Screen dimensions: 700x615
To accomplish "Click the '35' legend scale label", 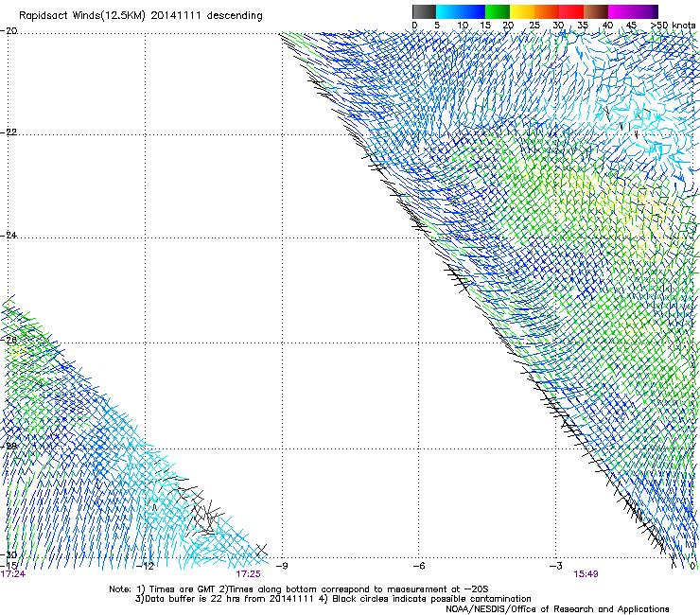I will (583, 26).
